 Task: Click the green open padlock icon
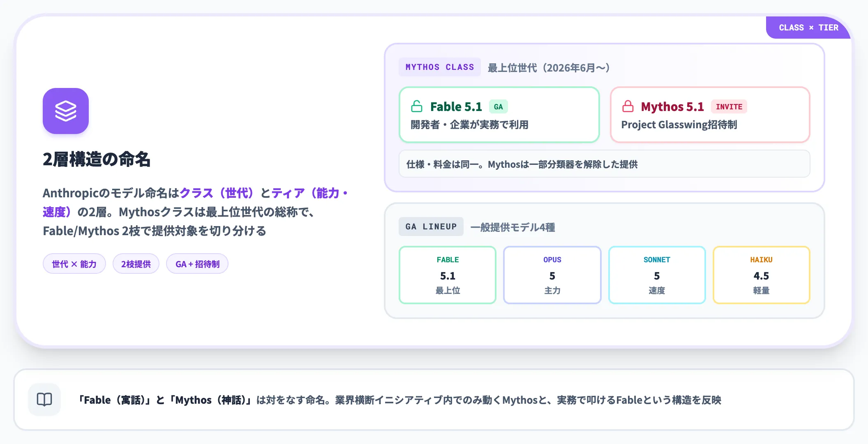(417, 106)
